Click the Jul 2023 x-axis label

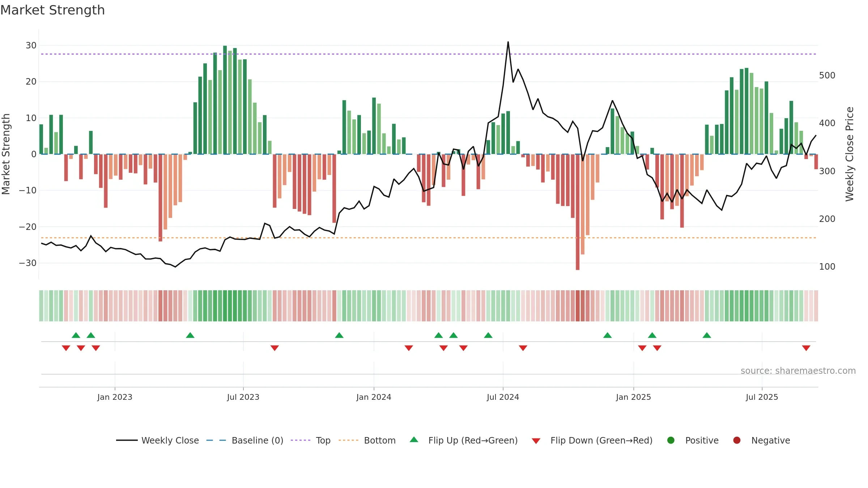[243, 397]
